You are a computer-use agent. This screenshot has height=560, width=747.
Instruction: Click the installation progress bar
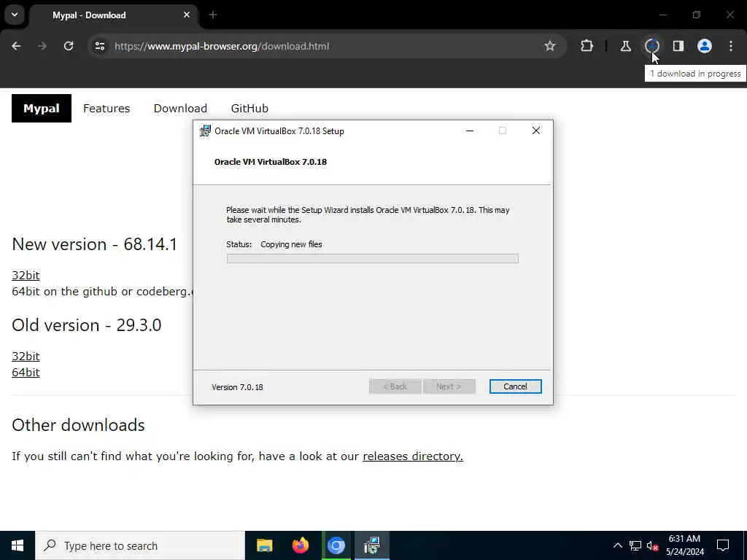pyautogui.click(x=373, y=259)
